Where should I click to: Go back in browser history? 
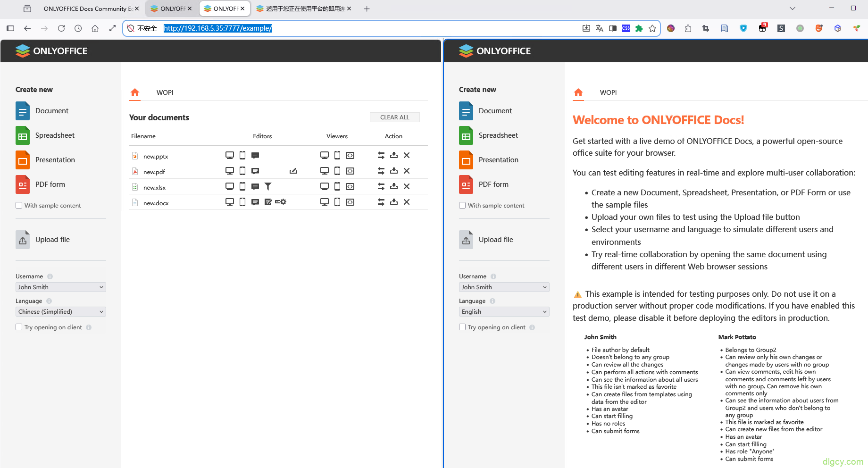pyautogui.click(x=27, y=28)
